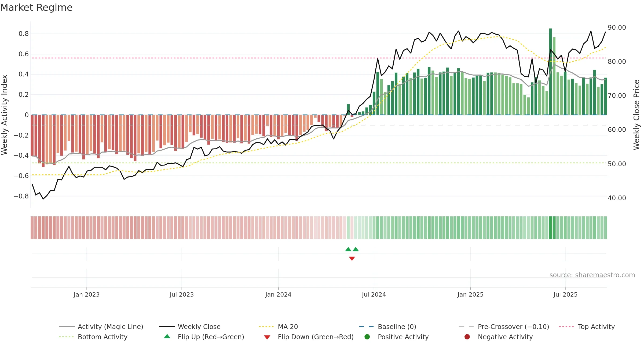This screenshot has width=644, height=362.
Task: Toggle Pre-Crossover (−0.10) legend entry
Action: click(504, 327)
